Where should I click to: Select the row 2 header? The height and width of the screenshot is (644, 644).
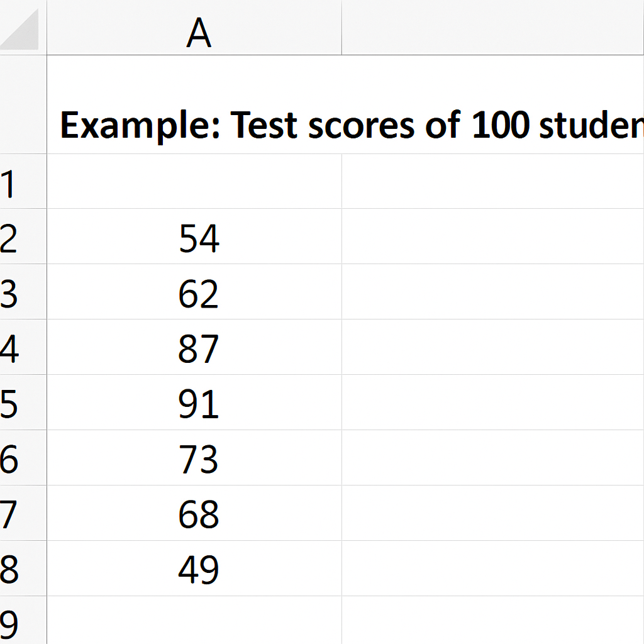(x=13, y=238)
